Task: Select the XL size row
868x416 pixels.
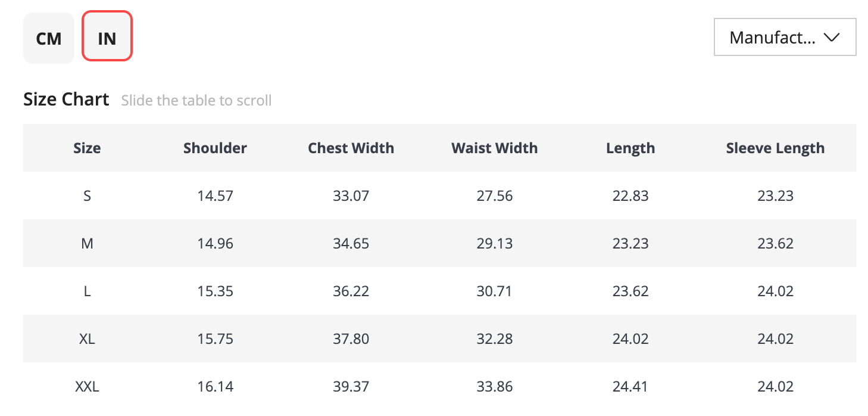Action: click(x=440, y=339)
